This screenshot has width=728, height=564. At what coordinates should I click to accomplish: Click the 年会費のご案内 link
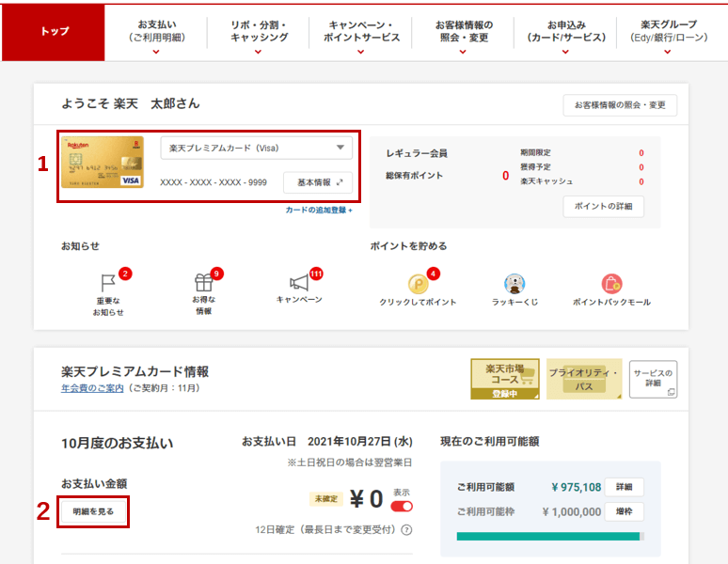tap(92, 388)
